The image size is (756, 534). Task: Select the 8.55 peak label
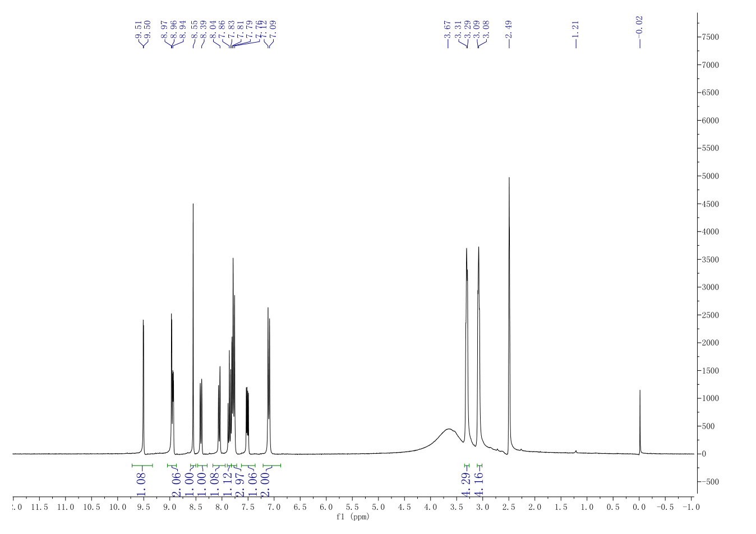coord(193,29)
